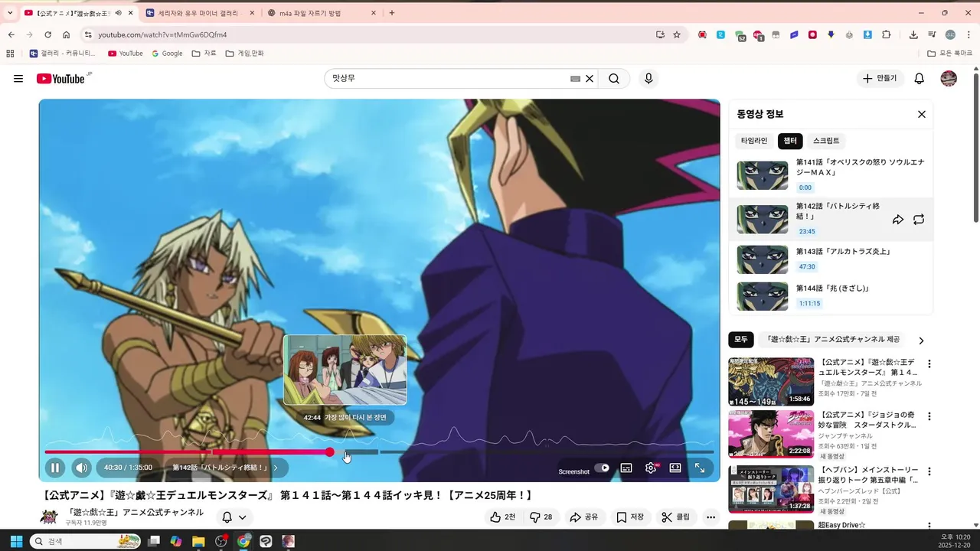
Task: Open the 第145～149話 recommended video thumbnail
Action: [x=771, y=382]
